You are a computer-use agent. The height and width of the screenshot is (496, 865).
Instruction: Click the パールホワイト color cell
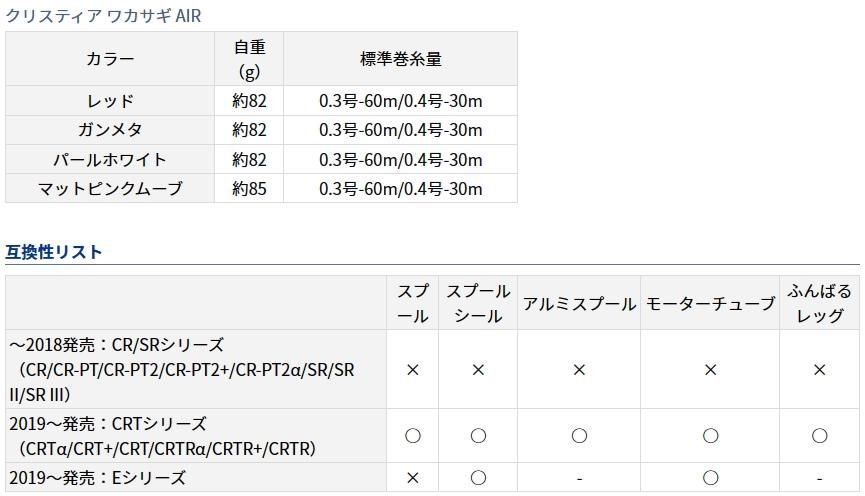click(110, 160)
